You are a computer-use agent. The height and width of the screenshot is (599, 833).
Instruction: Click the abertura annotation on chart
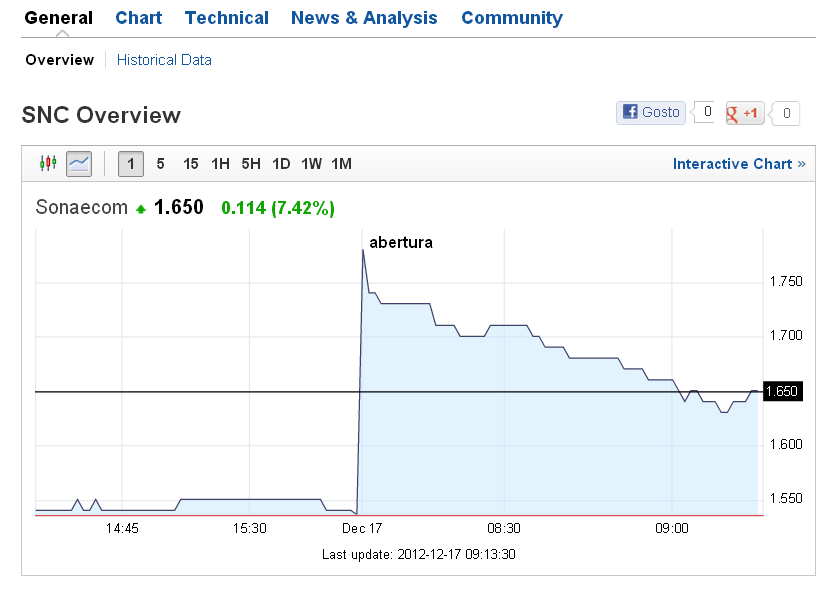(x=401, y=243)
